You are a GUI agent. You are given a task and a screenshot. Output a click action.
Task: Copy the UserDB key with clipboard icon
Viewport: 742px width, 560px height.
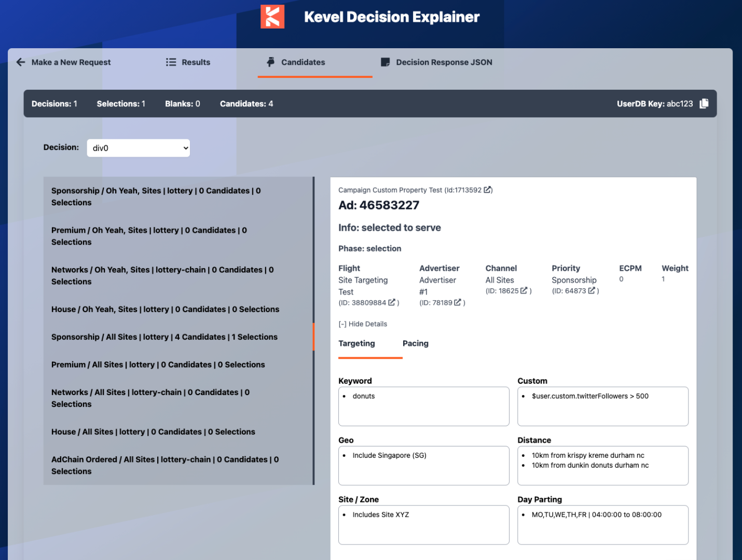tap(704, 104)
